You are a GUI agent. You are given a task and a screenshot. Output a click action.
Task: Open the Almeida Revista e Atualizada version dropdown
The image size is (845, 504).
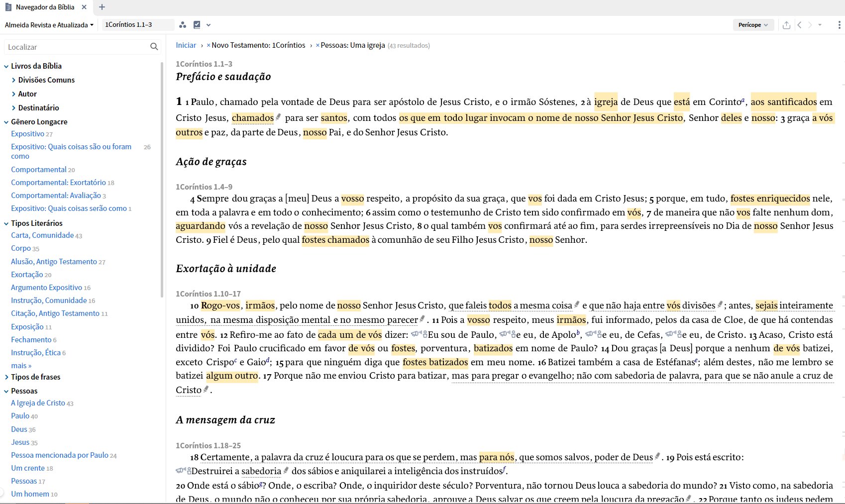49,25
